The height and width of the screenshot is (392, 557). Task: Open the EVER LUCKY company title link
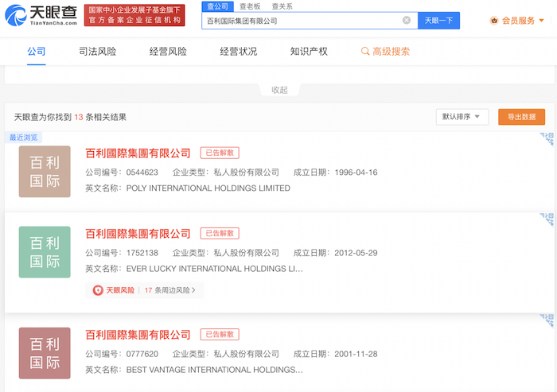pyautogui.click(x=138, y=234)
